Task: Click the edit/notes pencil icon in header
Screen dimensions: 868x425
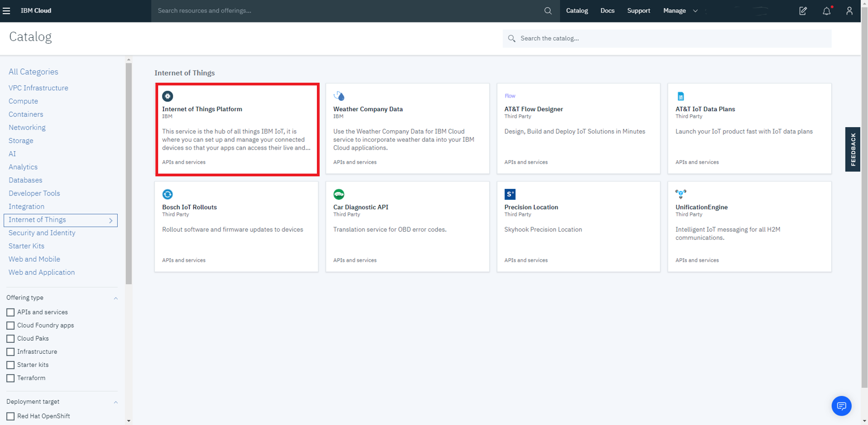Action: [x=803, y=11]
